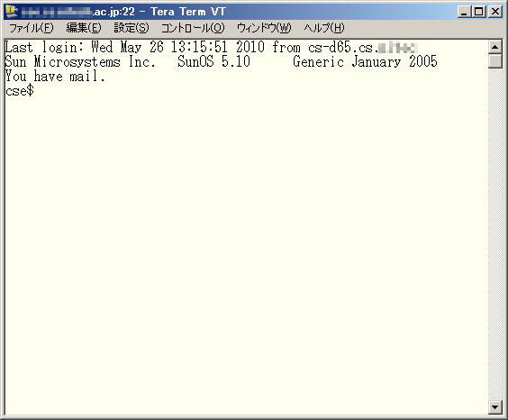Minimize the Tera Term window

point(464,12)
